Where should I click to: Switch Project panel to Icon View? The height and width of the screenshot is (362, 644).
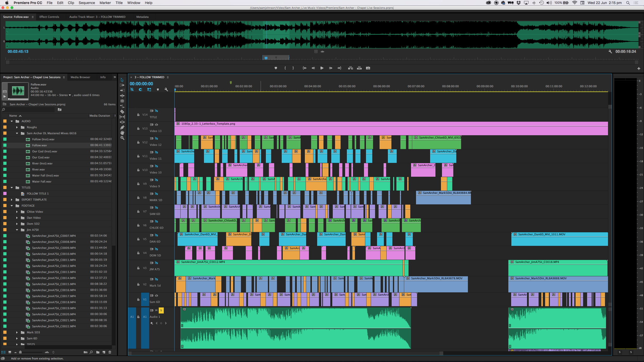pos(10,352)
